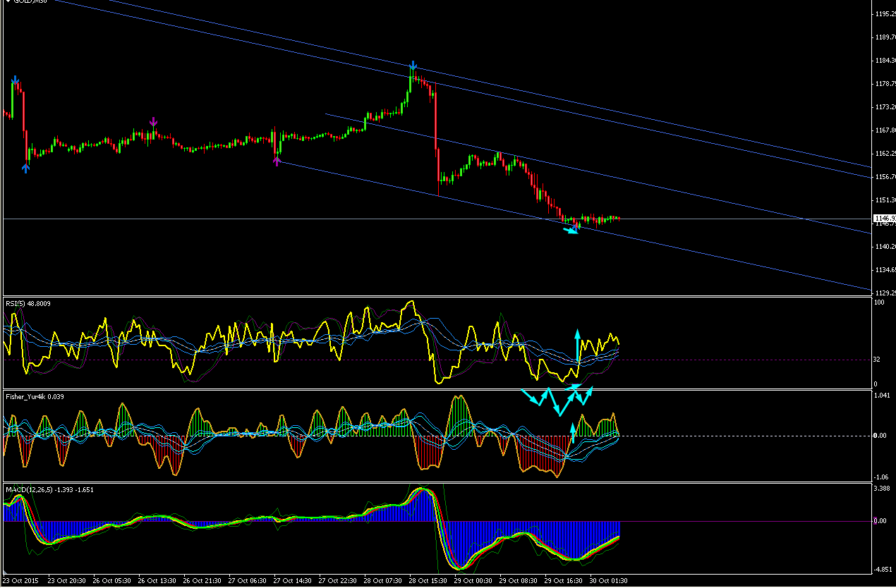Viewport: 896px width, 588px height.
Task: Select the 27 Oct 06:30 time label
Action: click(248, 580)
